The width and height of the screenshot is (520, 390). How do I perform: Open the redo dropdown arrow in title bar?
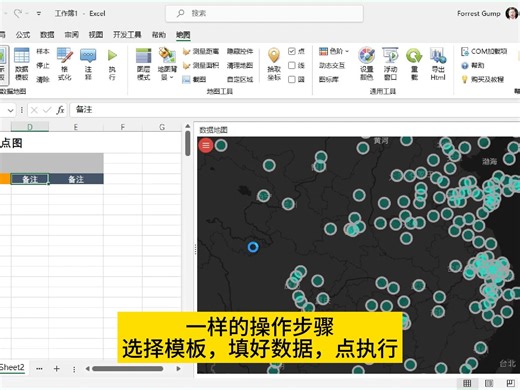point(27,14)
